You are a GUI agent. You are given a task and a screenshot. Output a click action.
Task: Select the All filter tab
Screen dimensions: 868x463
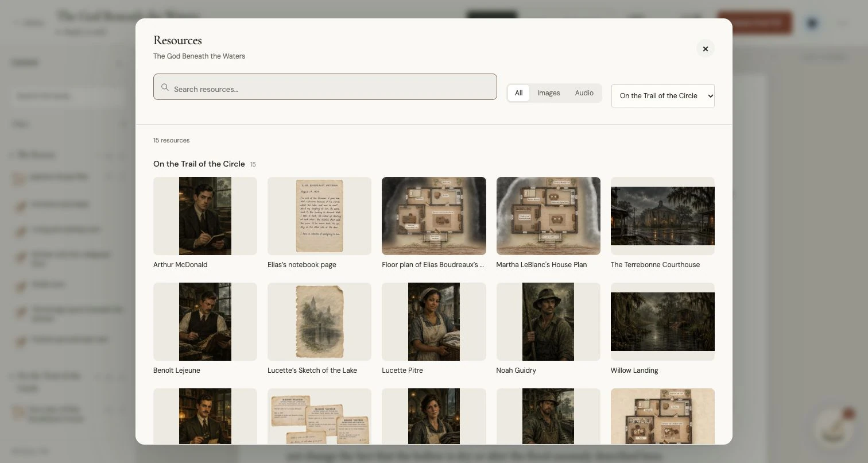[x=518, y=93]
